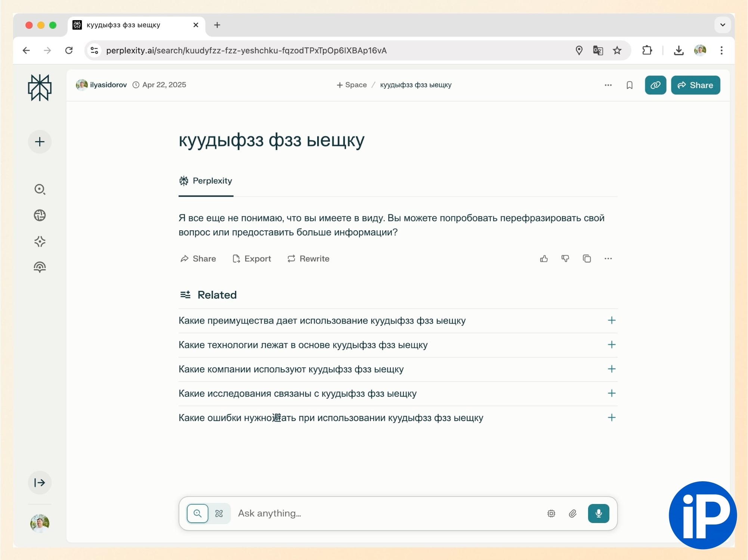The width and height of the screenshot is (748, 560).
Task: Expand the sidebar with the arrow button
Action: 40,483
